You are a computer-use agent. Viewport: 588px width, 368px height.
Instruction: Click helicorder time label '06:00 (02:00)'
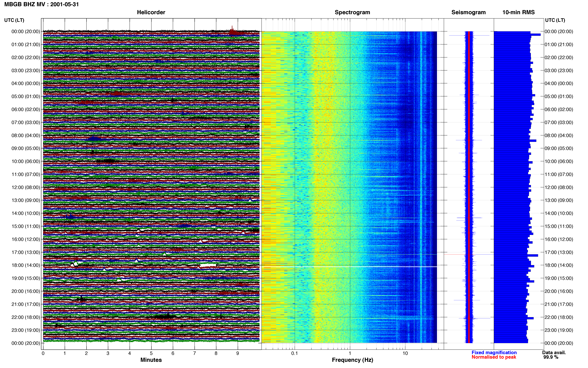pos(26,109)
